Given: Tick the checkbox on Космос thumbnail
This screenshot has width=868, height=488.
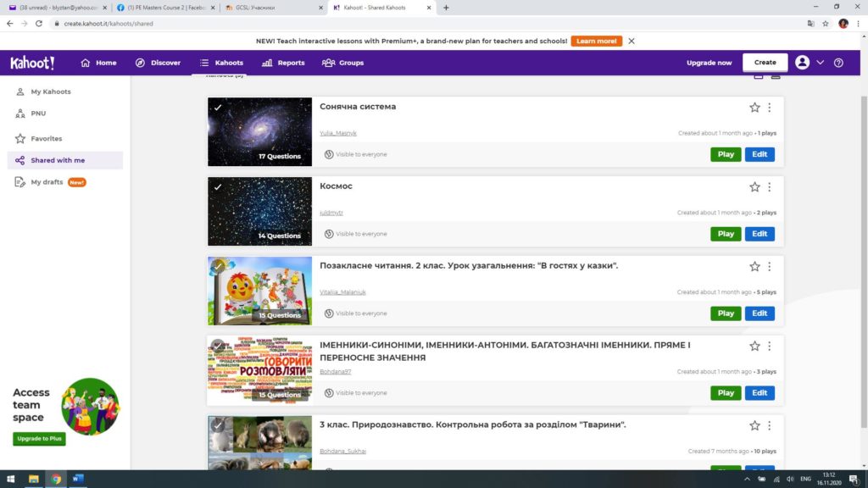Looking at the screenshot, I should 218,187.
